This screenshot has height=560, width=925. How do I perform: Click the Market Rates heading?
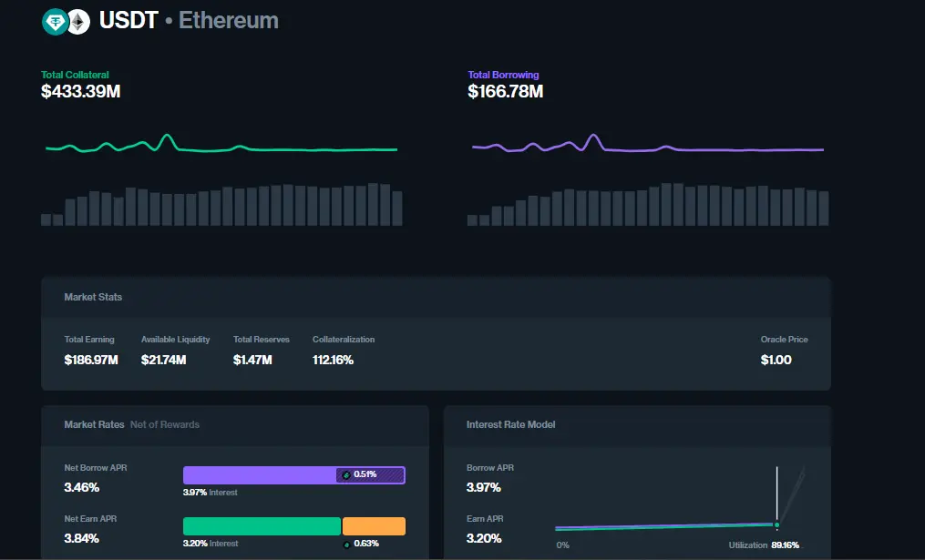point(95,424)
